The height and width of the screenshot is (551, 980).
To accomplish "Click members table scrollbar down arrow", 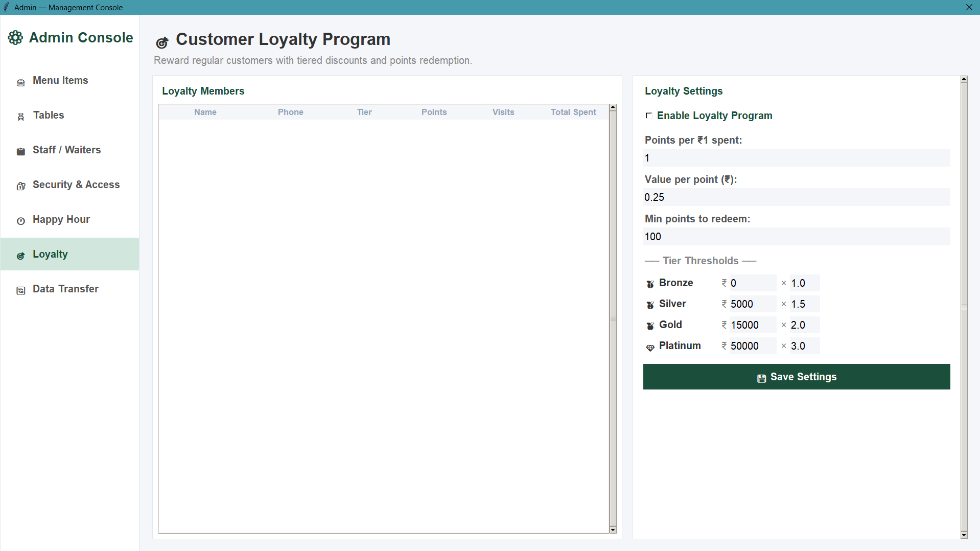I will pos(613,530).
